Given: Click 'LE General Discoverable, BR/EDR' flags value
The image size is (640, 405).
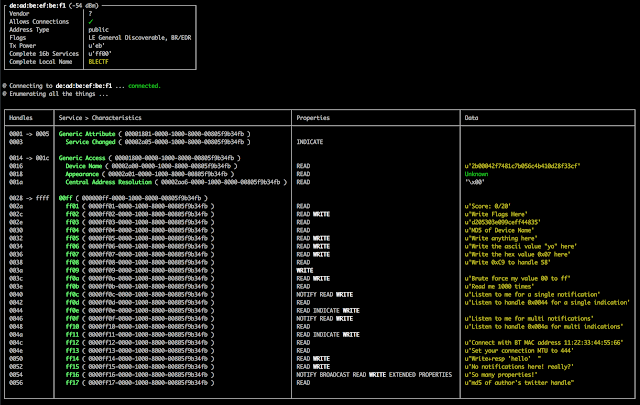Looking at the screenshot, I should (x=140, y=38).
